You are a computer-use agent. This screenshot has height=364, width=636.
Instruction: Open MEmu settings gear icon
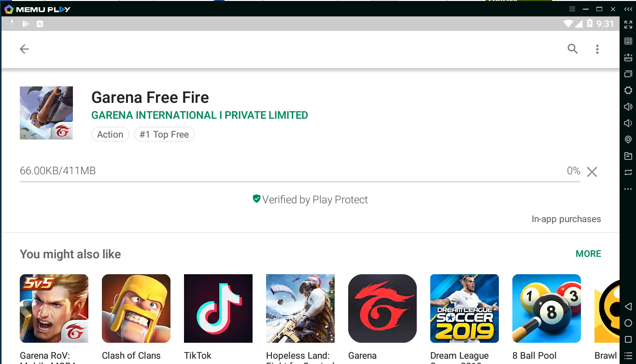(628, 90)
